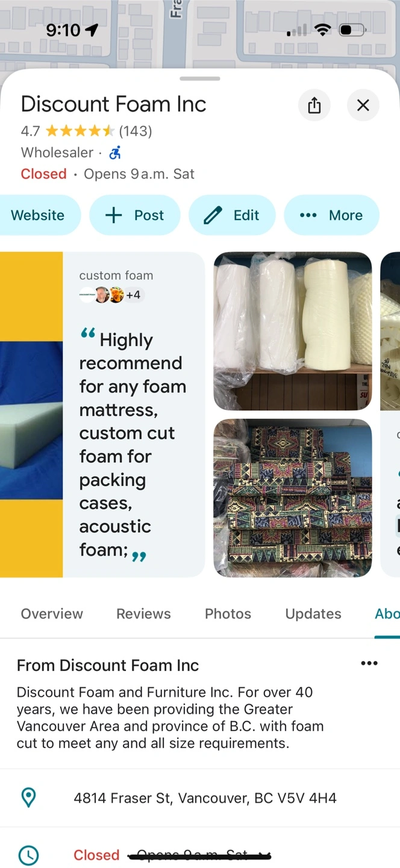Image resolution: width=400 pixels, height=868 pixels.
Task: Open the Website button
Action: tap(37, 215)
